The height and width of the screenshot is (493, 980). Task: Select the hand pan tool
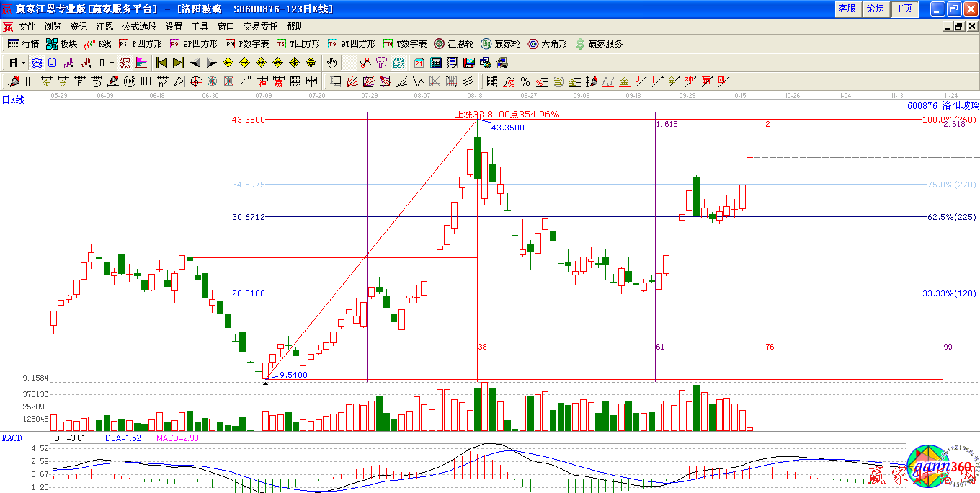pyautogui.click(x=331, y=63)
